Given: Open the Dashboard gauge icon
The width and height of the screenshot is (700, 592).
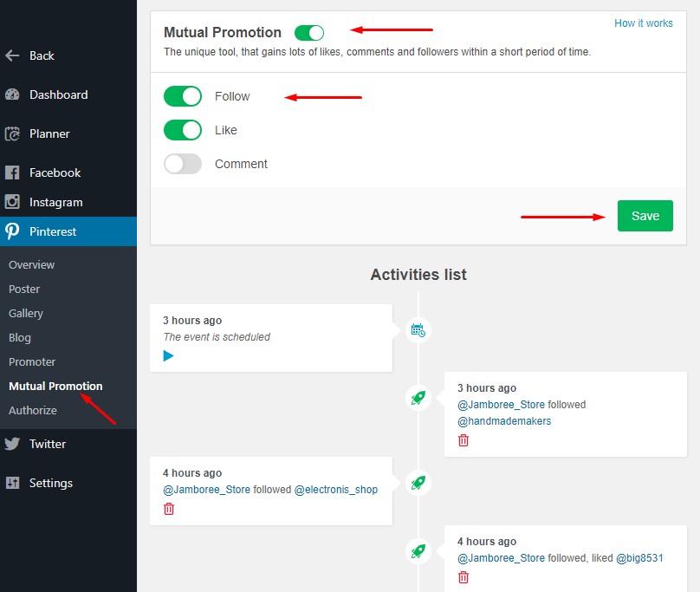Looking at the screenshot, I should tap(12, 94).
